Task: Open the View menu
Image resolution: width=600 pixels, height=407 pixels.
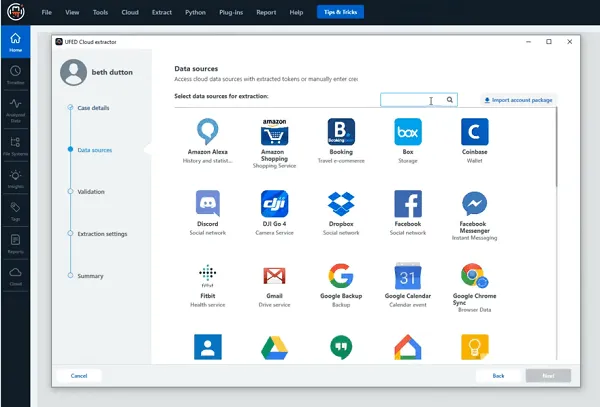Action: 72,12
